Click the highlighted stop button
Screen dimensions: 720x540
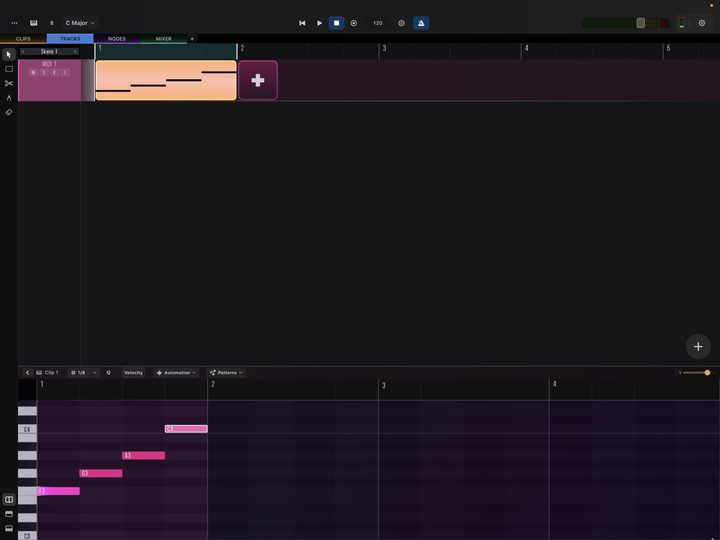point(337,23)
